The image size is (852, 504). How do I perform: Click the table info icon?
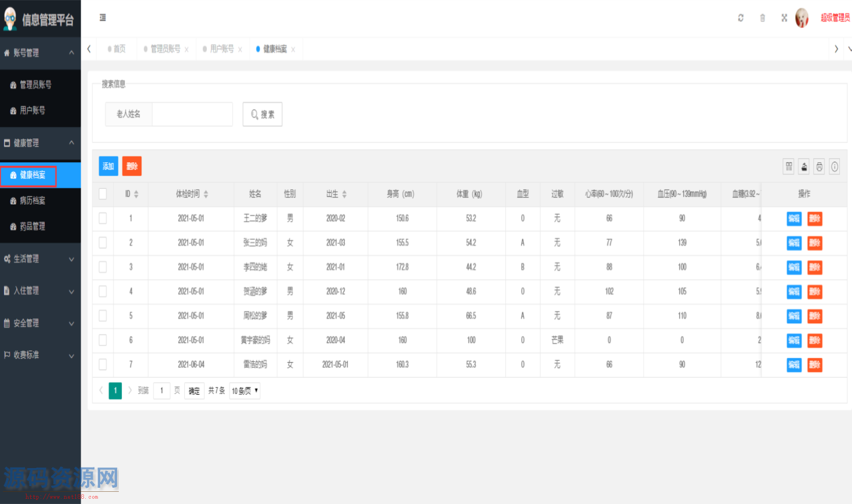[835, 167]
